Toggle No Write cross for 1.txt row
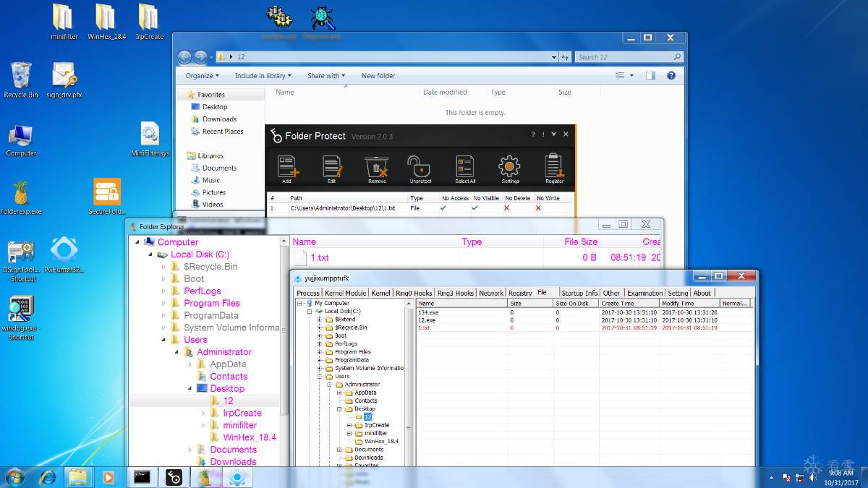Screen dimensions: 868x488 coord(538,208)
